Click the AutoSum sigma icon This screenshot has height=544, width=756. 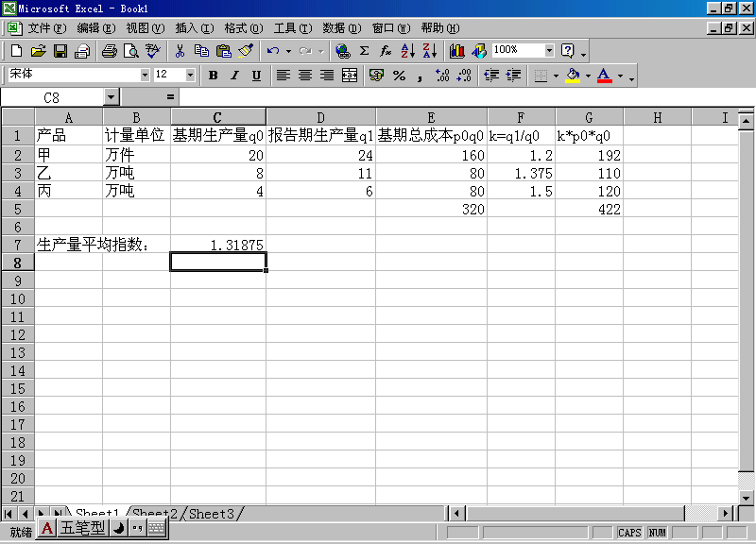coord(364,50)
